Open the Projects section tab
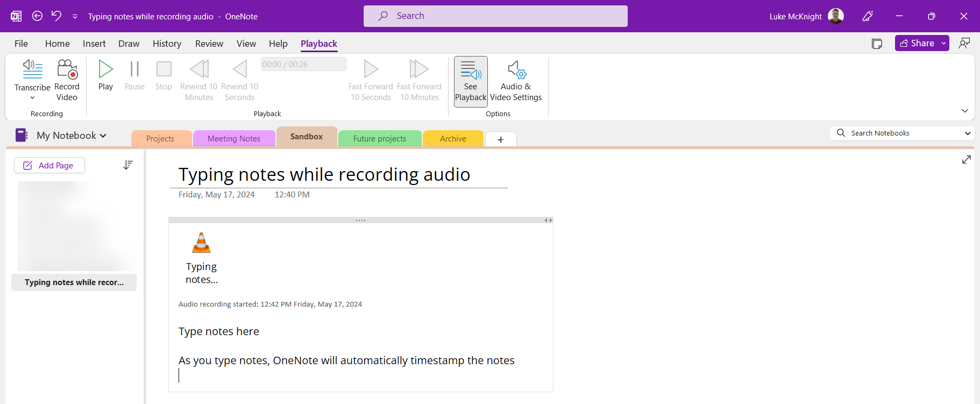 [x=160, y=138]
